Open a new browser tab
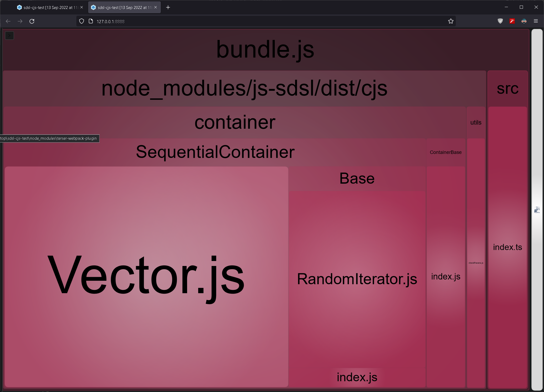Image resolution: width=544 pixels, height=392 pixels. click(168, 7)
